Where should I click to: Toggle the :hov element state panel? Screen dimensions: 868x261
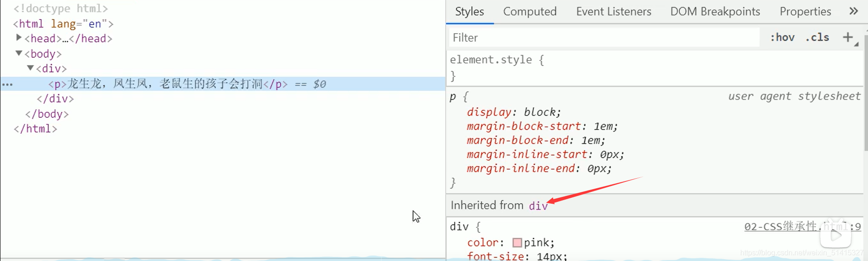782,37
